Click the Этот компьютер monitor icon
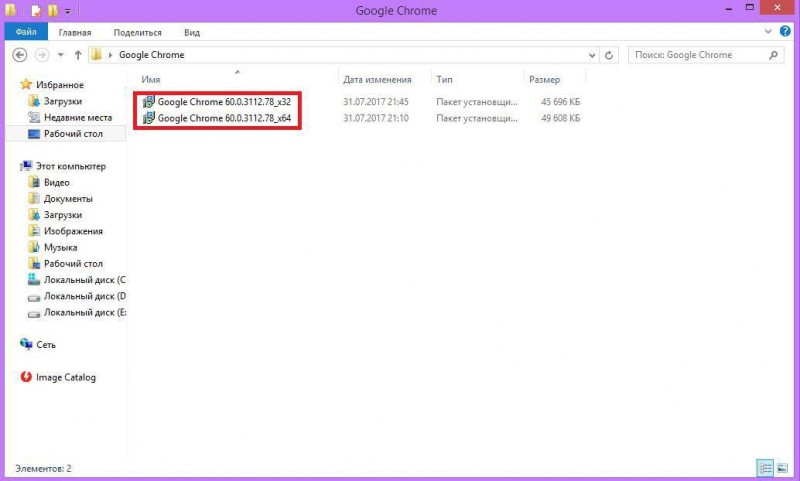 tap(26, 166)
